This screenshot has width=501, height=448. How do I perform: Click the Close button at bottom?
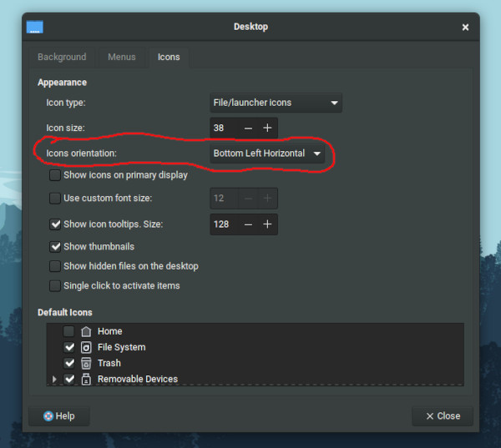443,416
